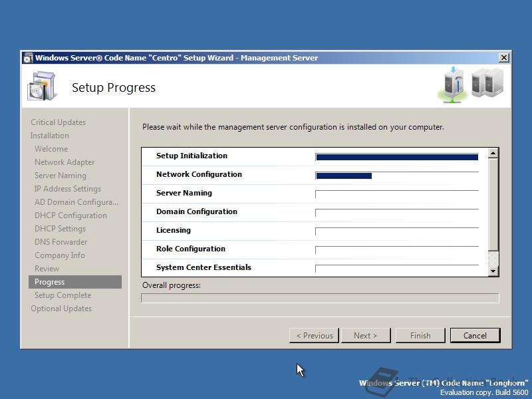The height and width of the screenshot is (399, 532).
Task: Click the 'Please wait while' instruction text
Action: tap(293, 127)
